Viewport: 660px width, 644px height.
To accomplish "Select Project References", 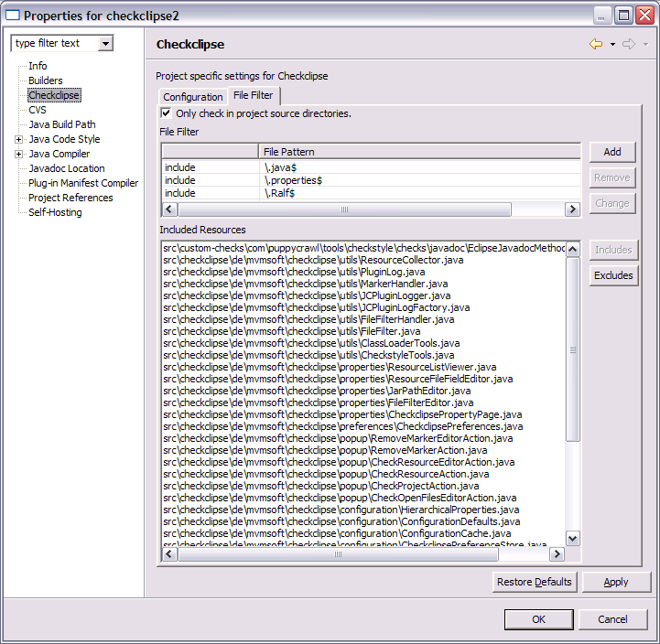I will 70,198.
